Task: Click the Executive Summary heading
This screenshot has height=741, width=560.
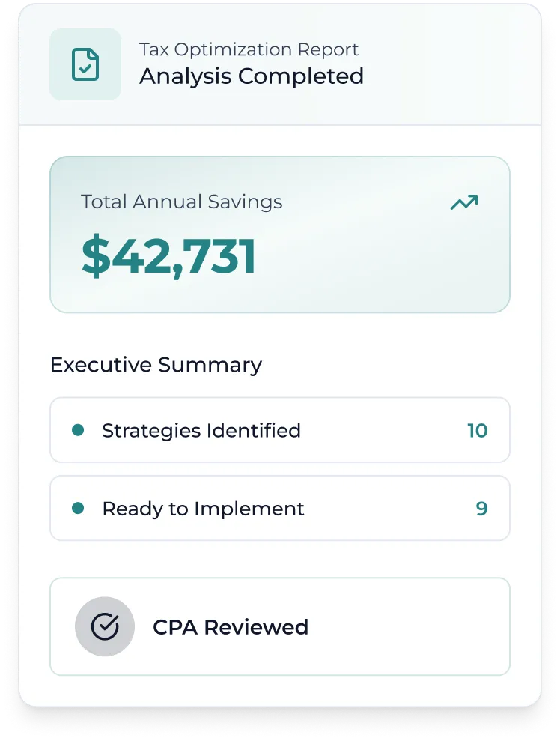Action: click(156, 365)
